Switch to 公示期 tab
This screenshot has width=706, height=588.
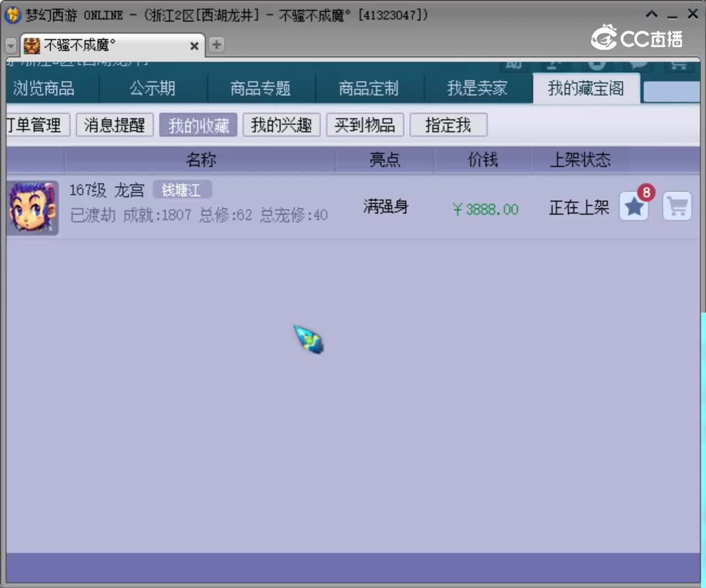point(153,88)
